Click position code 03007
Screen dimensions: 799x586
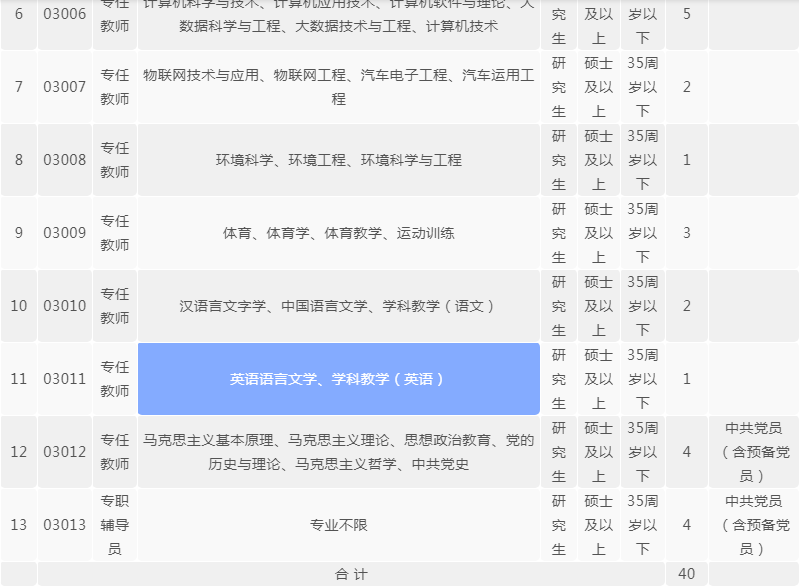[x=65, y=87]
